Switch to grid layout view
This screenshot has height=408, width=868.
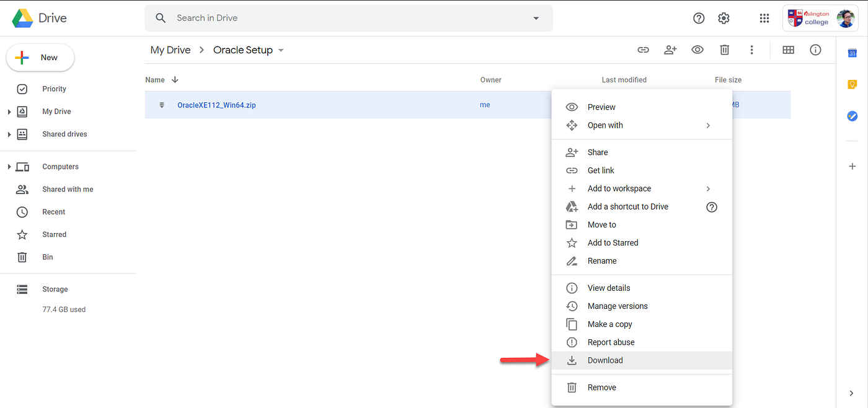pyautogui.click(x=788, y=50)
